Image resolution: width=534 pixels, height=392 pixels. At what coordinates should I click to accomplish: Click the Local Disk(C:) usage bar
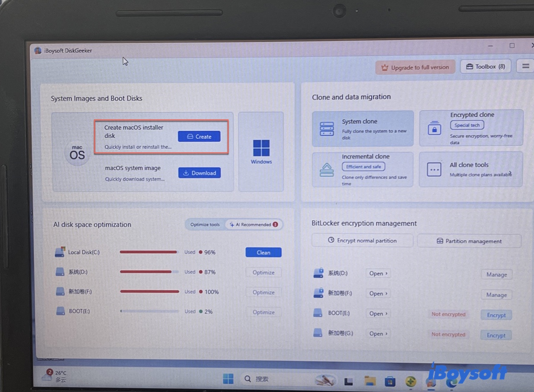point(149,252)
